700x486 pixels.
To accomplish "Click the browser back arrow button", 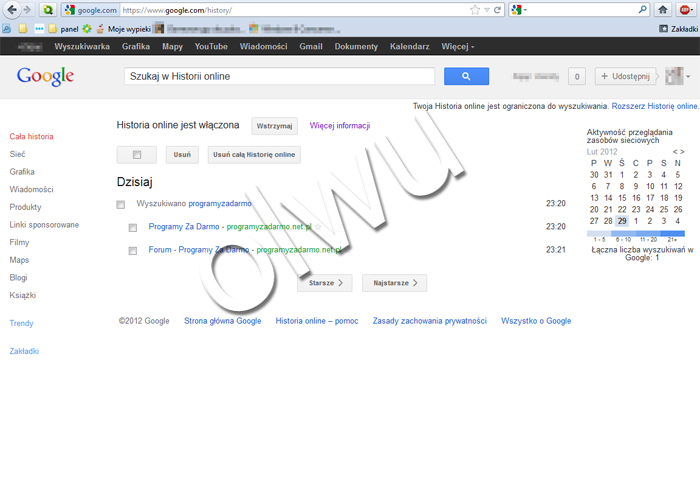I will tap(12, 9).
